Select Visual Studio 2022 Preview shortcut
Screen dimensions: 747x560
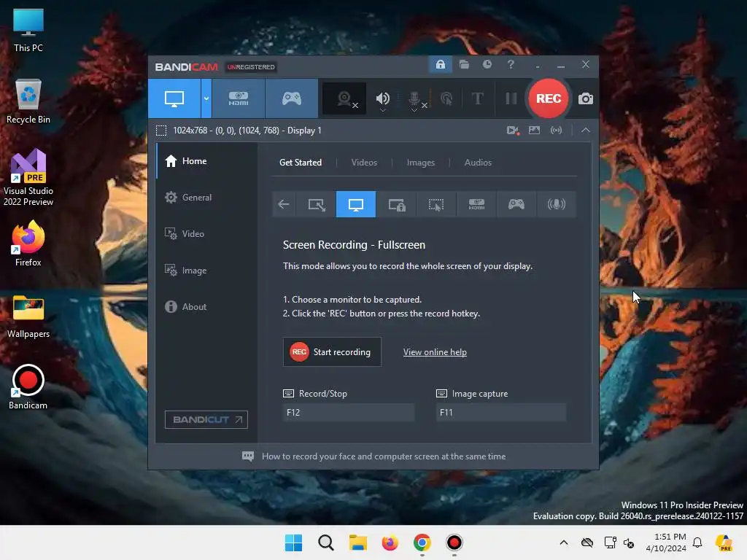point(28,178)
